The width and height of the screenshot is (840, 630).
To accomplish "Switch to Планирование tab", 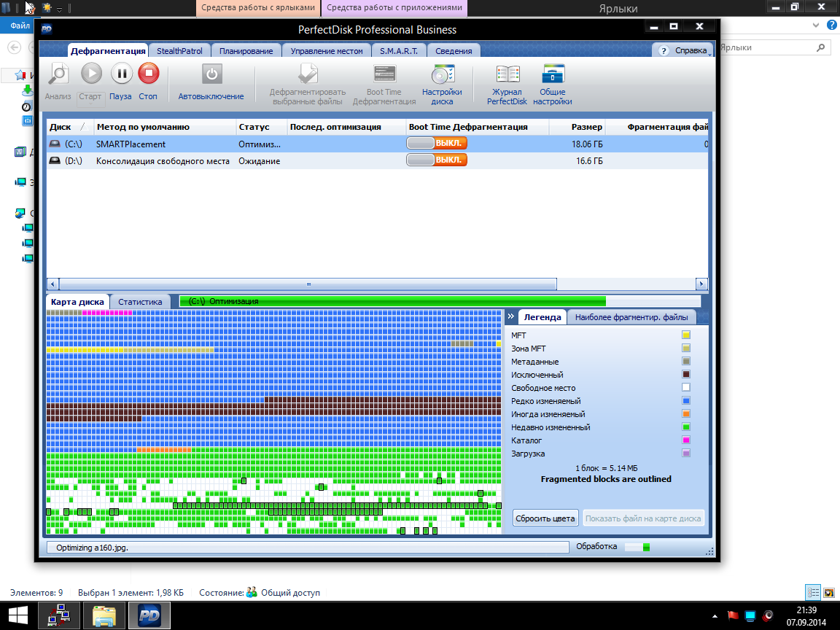I will coord(246,51).
